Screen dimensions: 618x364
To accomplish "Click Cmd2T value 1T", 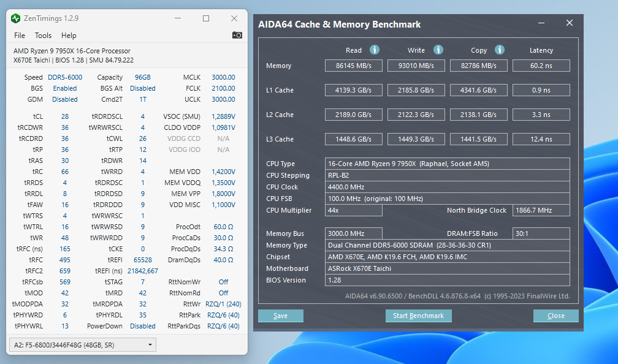I will point(143,99).
